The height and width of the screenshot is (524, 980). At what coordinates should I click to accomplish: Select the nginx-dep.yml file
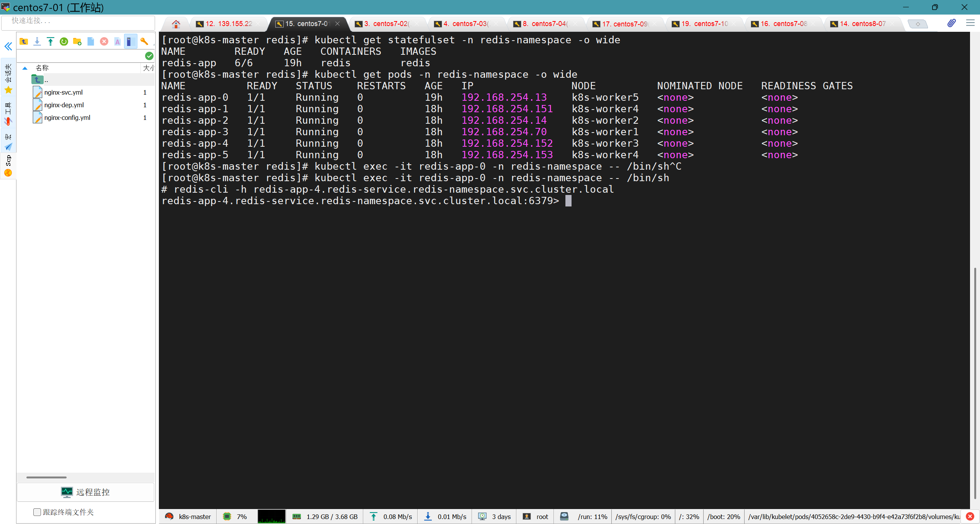64,105
